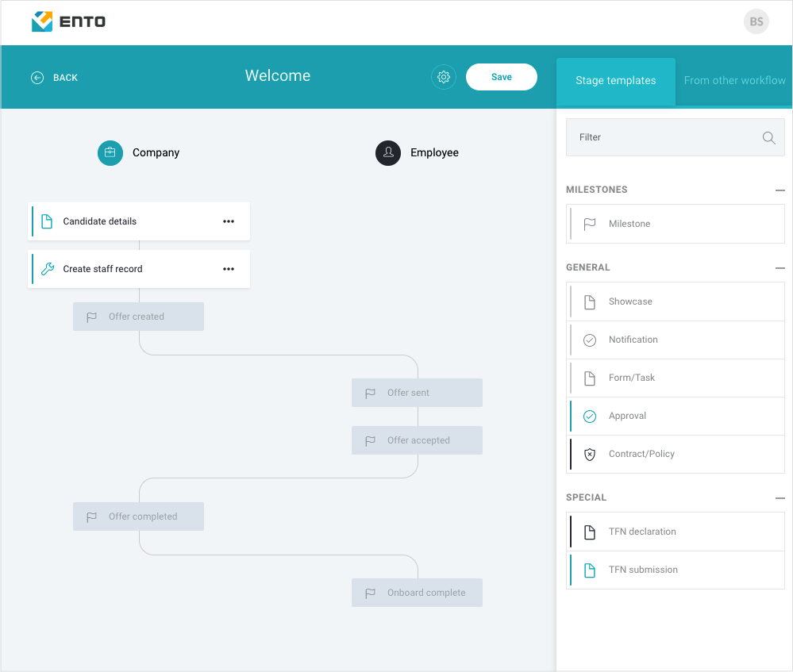This screenshot has width=793, height=672.
Task: Click the Employee person icon
Action: [388, 152]
